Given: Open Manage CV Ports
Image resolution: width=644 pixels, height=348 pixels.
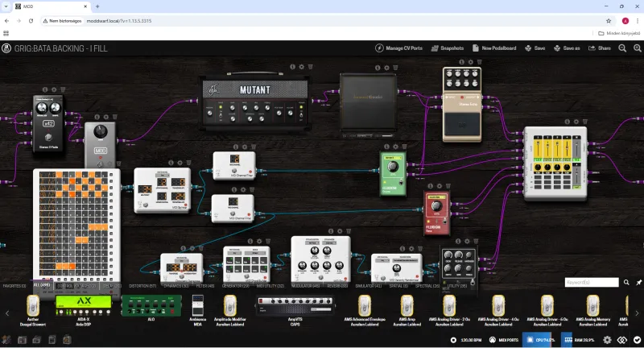Looking at the screenshot, I should coord(399,48).
